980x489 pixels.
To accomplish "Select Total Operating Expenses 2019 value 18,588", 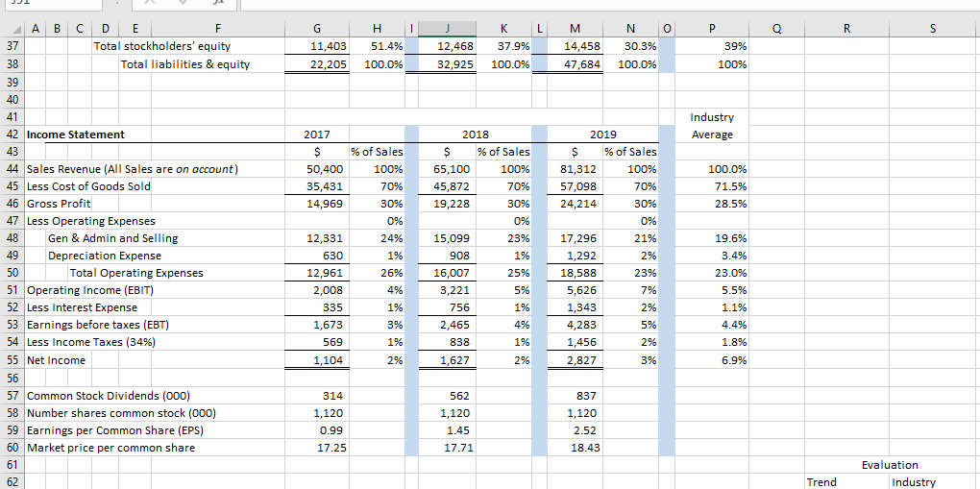I will (x=579, y=273).
